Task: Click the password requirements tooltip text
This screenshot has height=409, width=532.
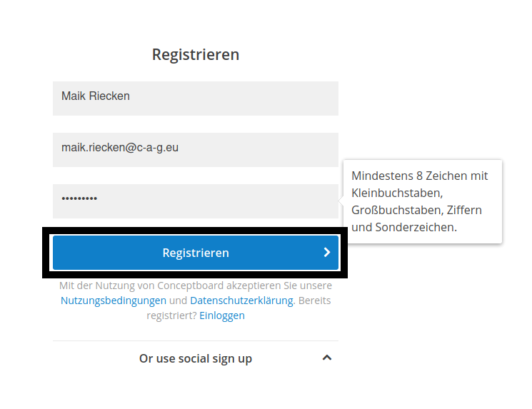Action: pyautogui.click(x=419, y=201)
